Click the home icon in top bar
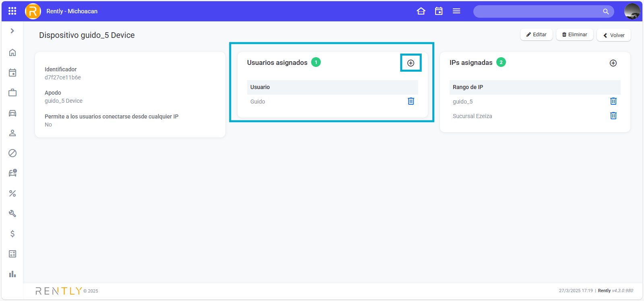The height and width of the screenshot is (301, 644). 421,11
